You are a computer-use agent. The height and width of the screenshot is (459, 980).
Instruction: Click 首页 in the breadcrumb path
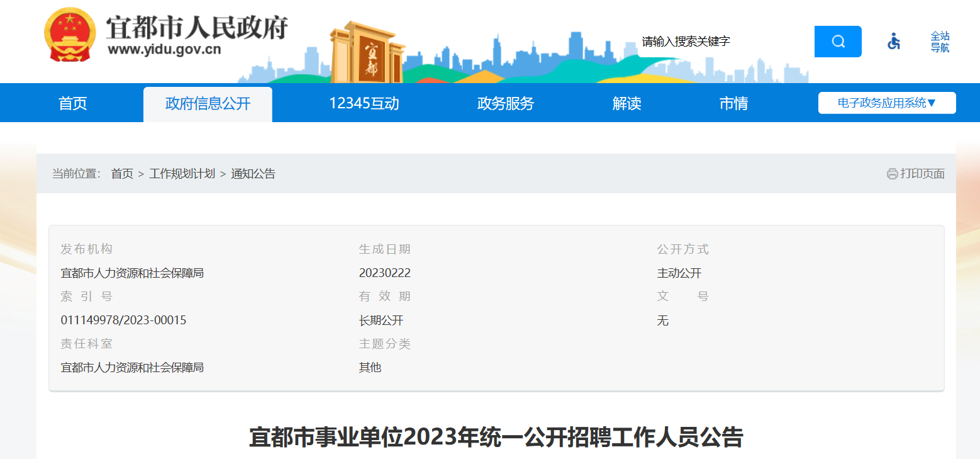[x=122, y=174]
